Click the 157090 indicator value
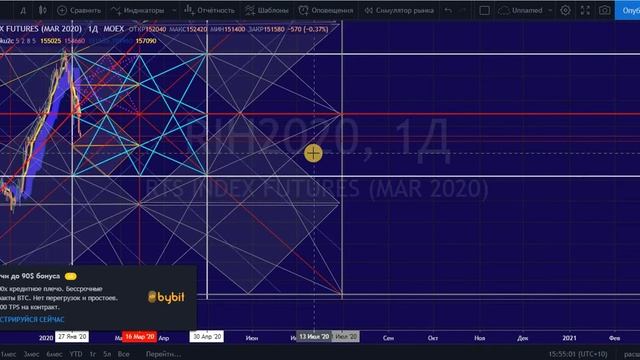Screen dimensions: 640x360 pos(146,41)
